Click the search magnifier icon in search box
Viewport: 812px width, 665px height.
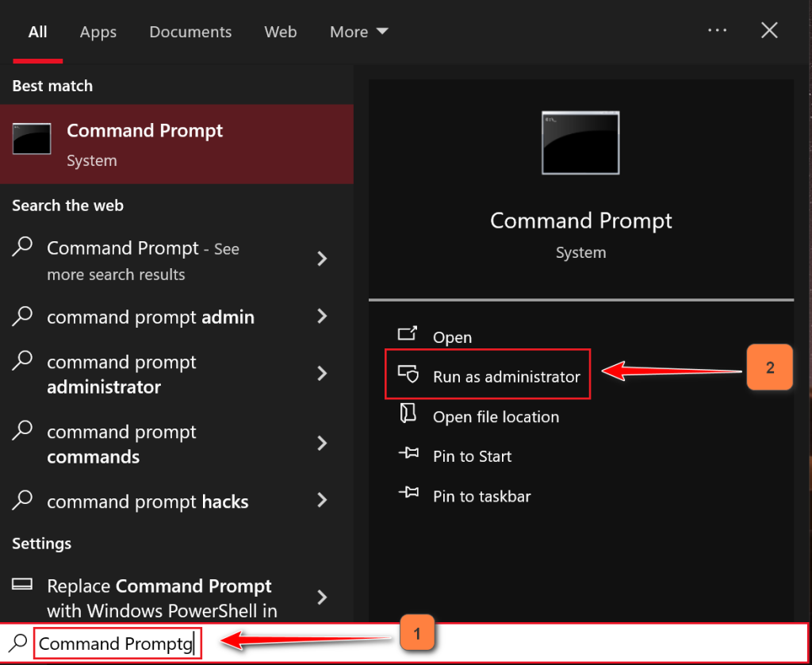[x=19, y=642]
